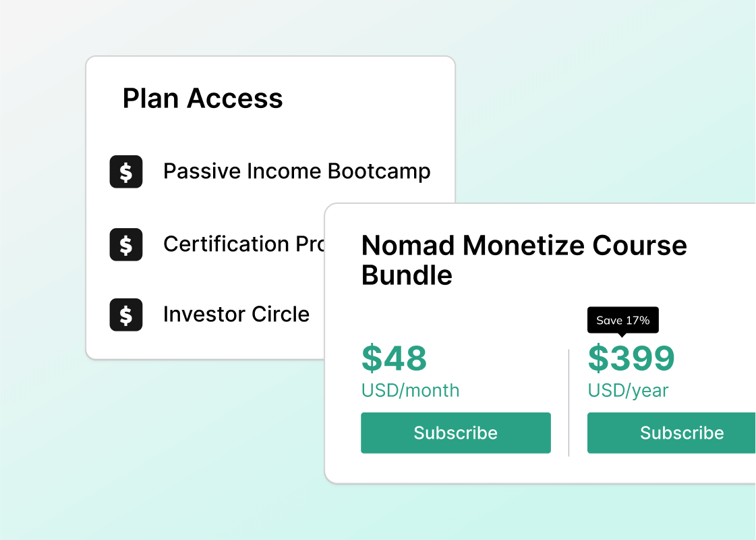Select the $399 yearly price

631,358
